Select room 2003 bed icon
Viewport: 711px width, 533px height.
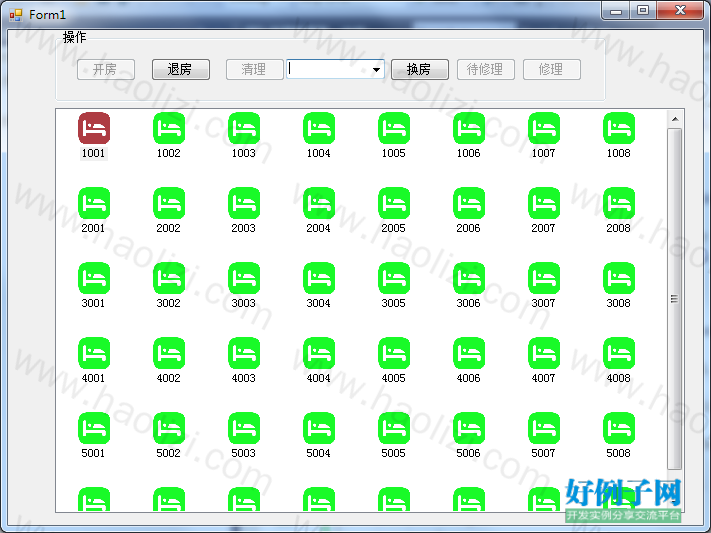(x=244, y=203)
